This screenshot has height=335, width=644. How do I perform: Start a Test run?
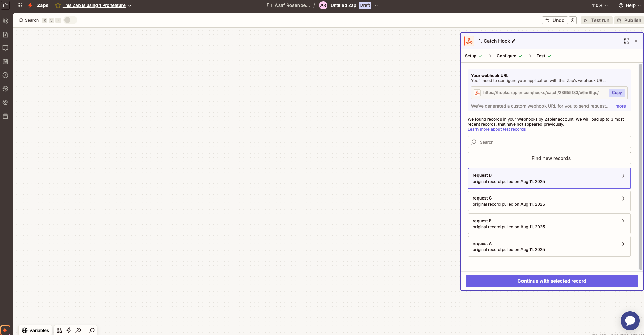click(x=597, y=20)
